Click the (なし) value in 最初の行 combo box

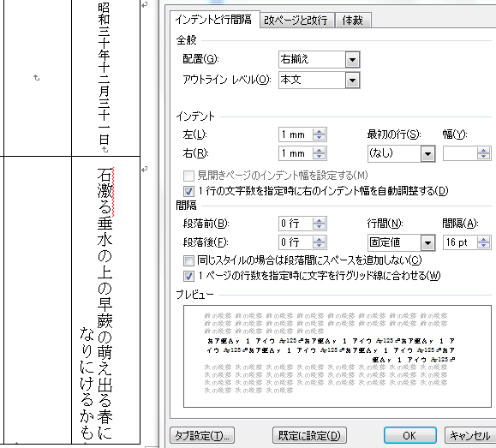pos(381,154)
